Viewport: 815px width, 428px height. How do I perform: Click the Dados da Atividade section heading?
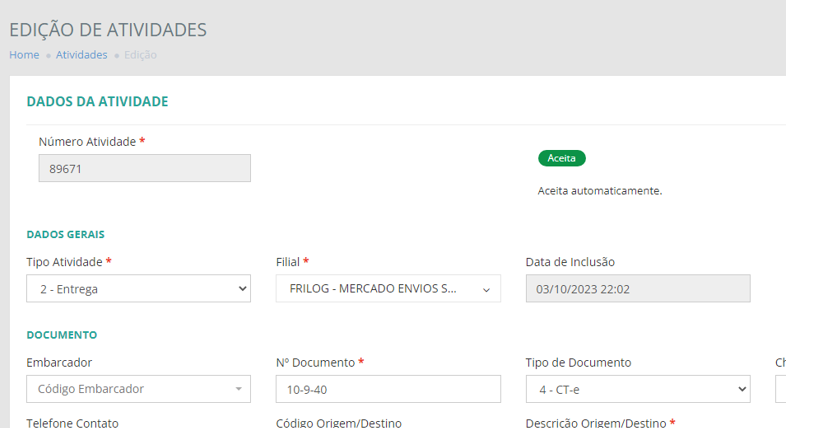pyautogui.click(x=97, y=101)
